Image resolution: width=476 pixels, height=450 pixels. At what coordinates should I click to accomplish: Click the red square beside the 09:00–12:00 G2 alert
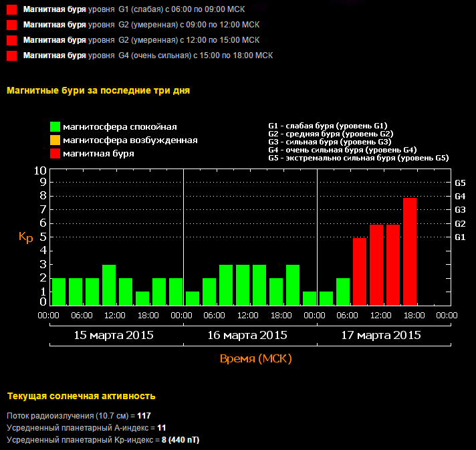[11, 25]
